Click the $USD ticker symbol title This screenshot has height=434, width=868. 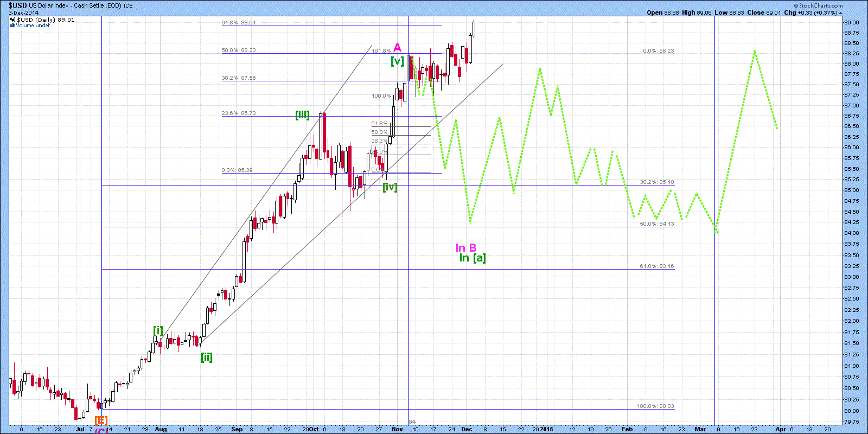click(17, 5)
